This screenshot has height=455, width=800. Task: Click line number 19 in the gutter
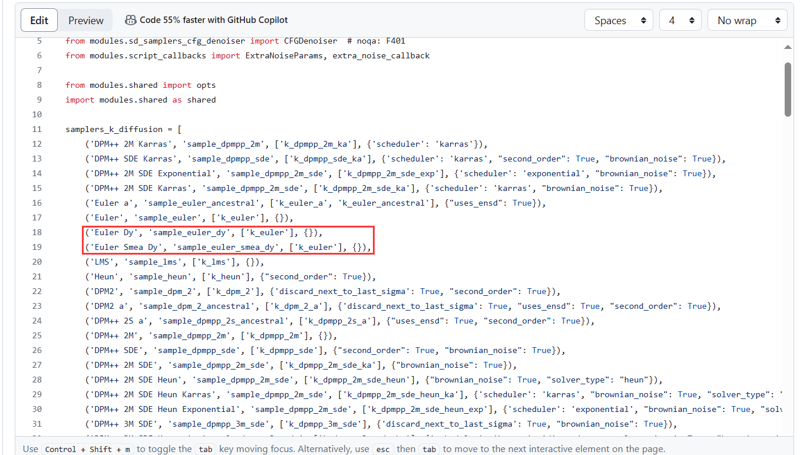pos(37,247)
